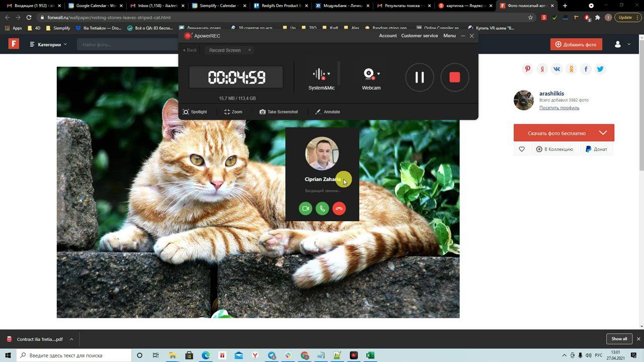
Task: Share the photo on Twitter
Action: [600, 69]
